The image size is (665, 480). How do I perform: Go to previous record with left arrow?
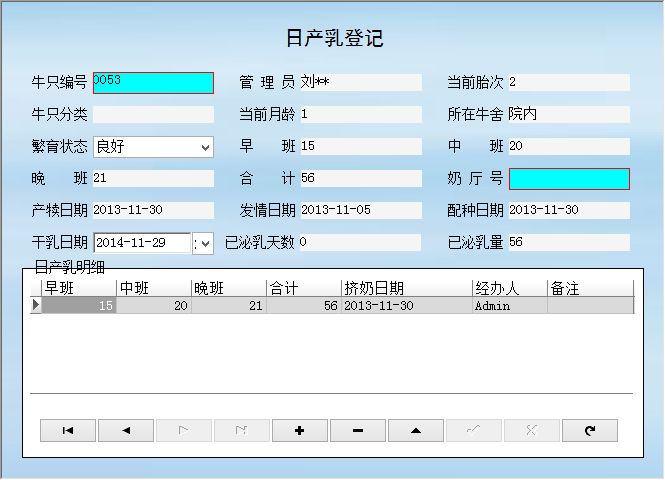click(x=126, y=430)
